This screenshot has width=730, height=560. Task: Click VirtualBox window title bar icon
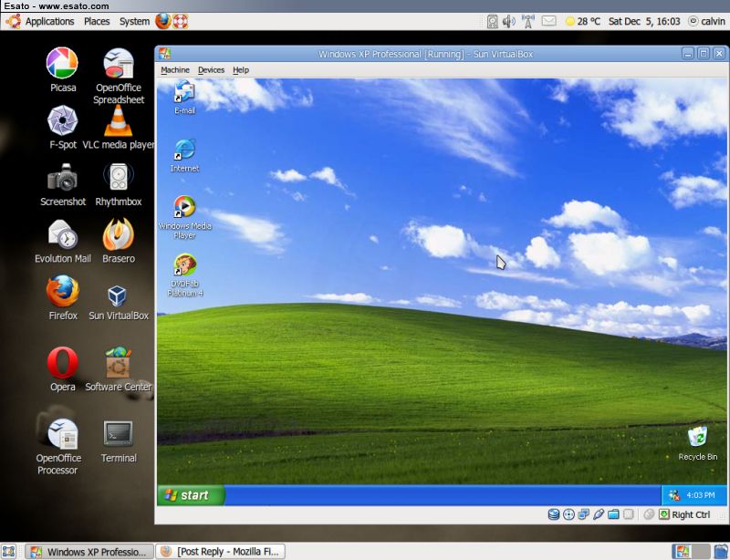point(165,54)
